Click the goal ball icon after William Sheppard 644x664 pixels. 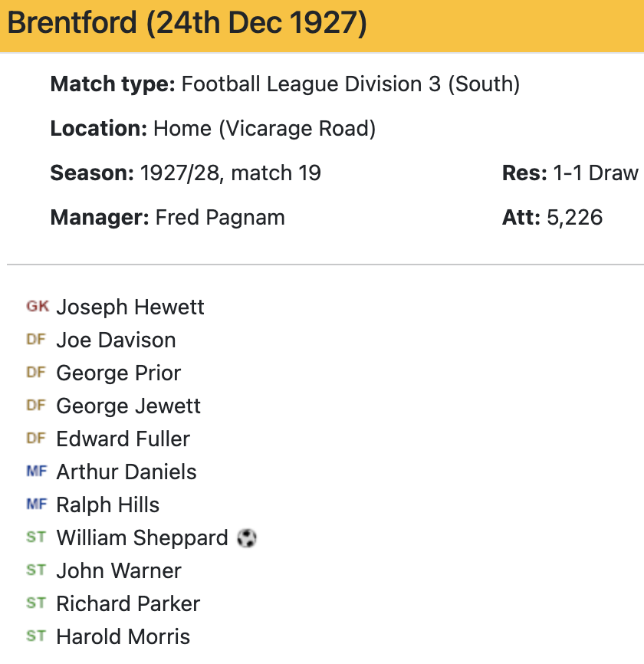(x=247, y=538)
